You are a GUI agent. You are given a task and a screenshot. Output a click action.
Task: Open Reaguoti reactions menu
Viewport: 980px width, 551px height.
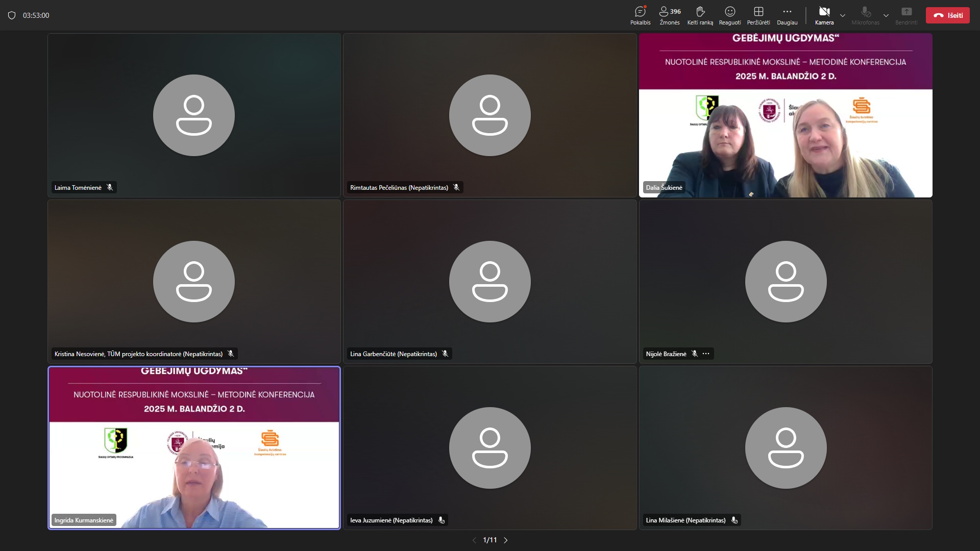[x=730, y=15]
